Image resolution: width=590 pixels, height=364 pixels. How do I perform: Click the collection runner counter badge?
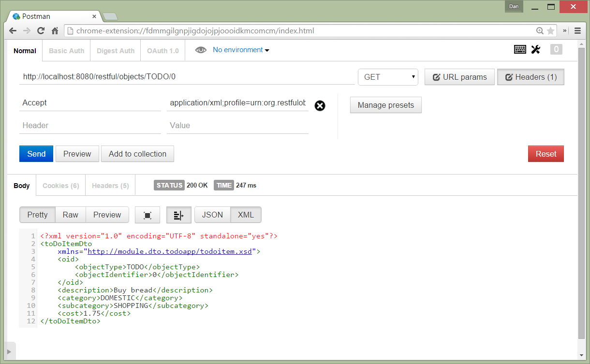pos(556,49)
